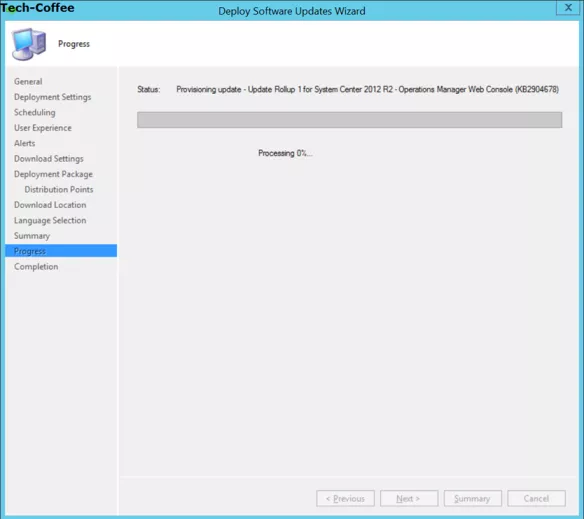Choose Download Settings step

click(49, 159)
